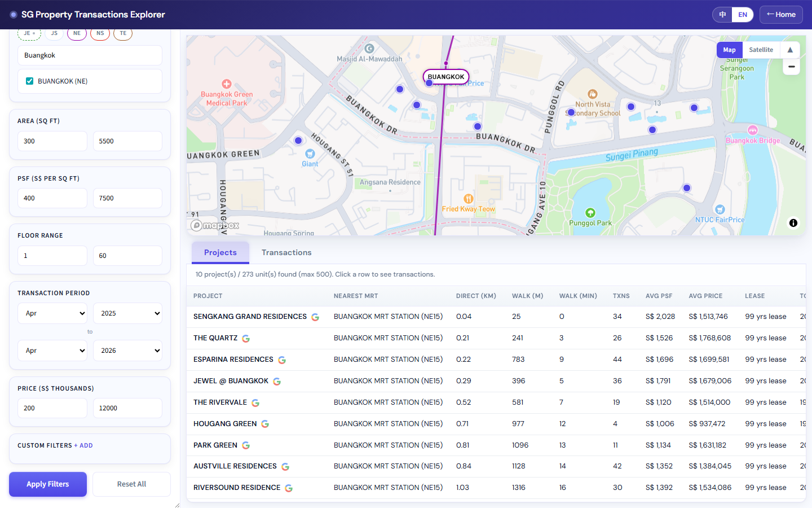This screenshot has height=508, width=812.
Task: Click the Buangkok Bridge map pin
Action: [x=752, y=130]
